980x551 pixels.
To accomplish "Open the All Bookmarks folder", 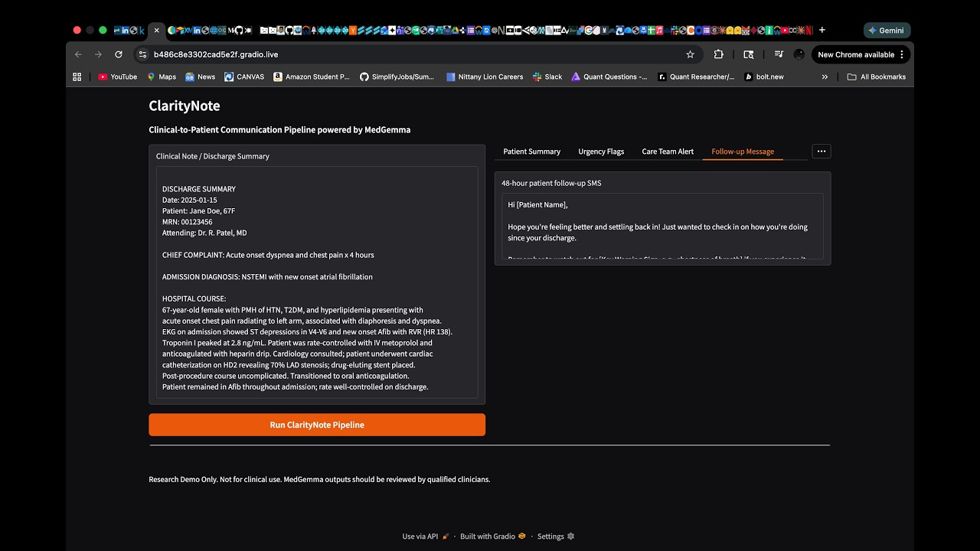I will (877, 77).
